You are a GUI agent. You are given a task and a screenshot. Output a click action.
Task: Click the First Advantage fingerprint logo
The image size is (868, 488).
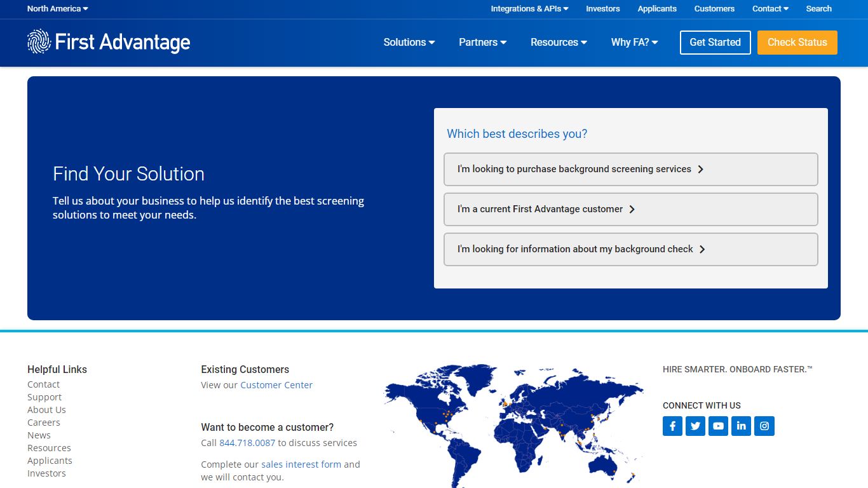(109, 42)
